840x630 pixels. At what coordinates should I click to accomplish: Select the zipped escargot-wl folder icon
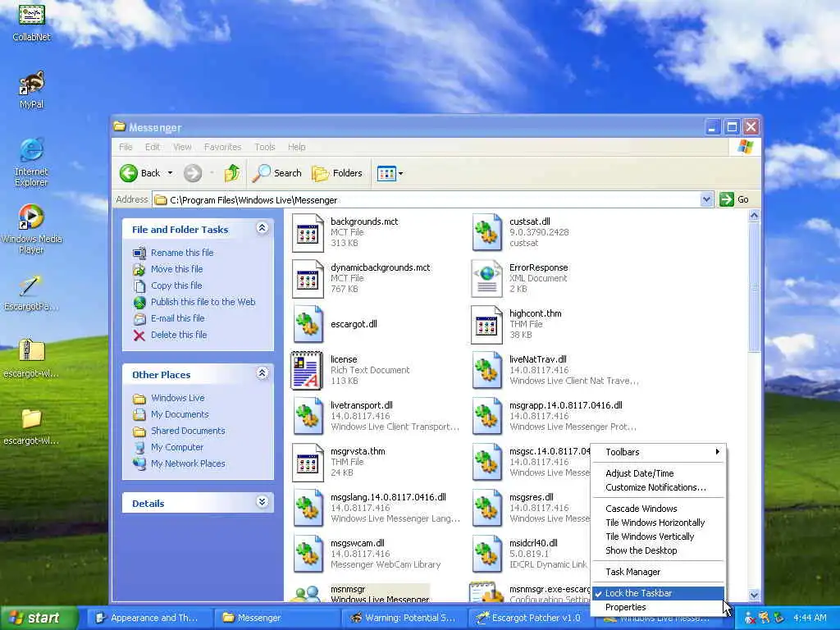31,358
